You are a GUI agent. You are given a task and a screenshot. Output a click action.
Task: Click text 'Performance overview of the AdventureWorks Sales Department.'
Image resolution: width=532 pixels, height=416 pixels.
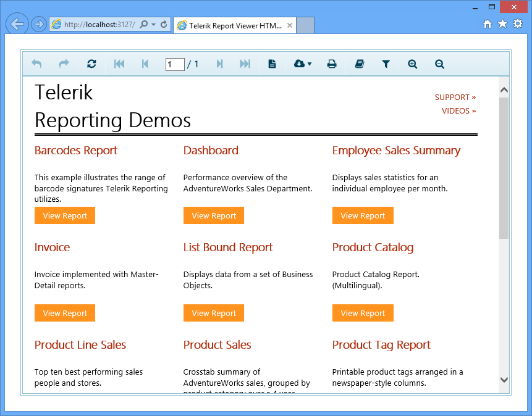tap(248, 183)
